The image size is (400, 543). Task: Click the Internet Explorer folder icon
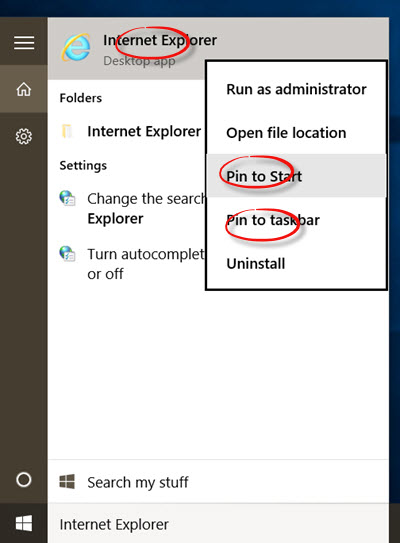(67, 131)
